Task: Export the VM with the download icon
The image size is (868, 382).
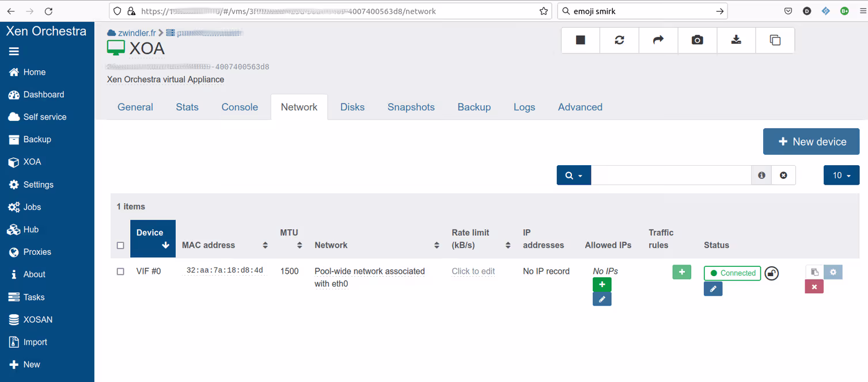Action: pos(736,40)
